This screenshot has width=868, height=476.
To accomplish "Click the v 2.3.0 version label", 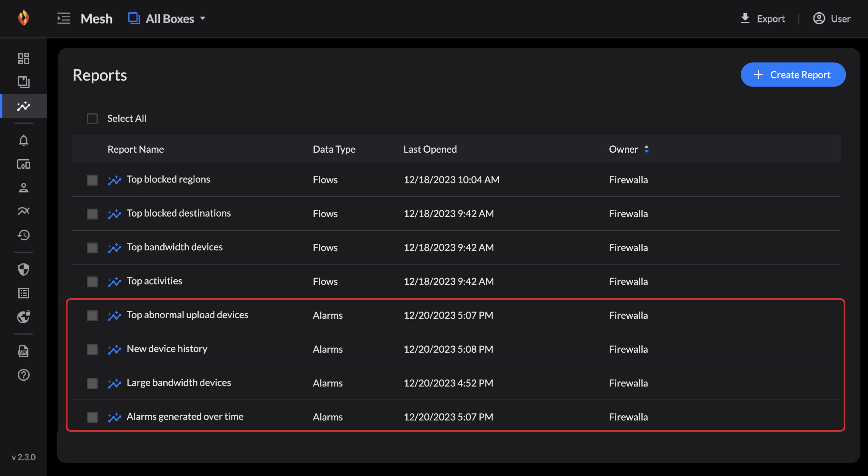I will pos(24,457).
